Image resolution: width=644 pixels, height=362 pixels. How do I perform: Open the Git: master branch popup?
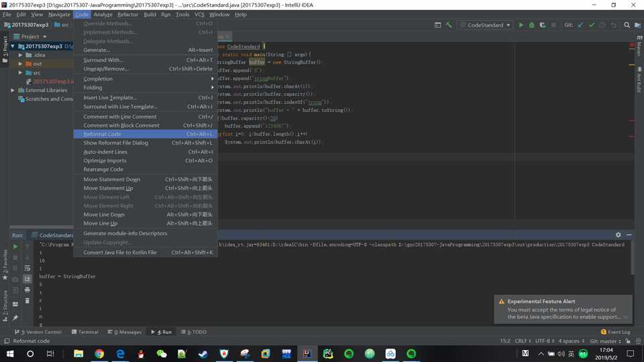[605, 341]
